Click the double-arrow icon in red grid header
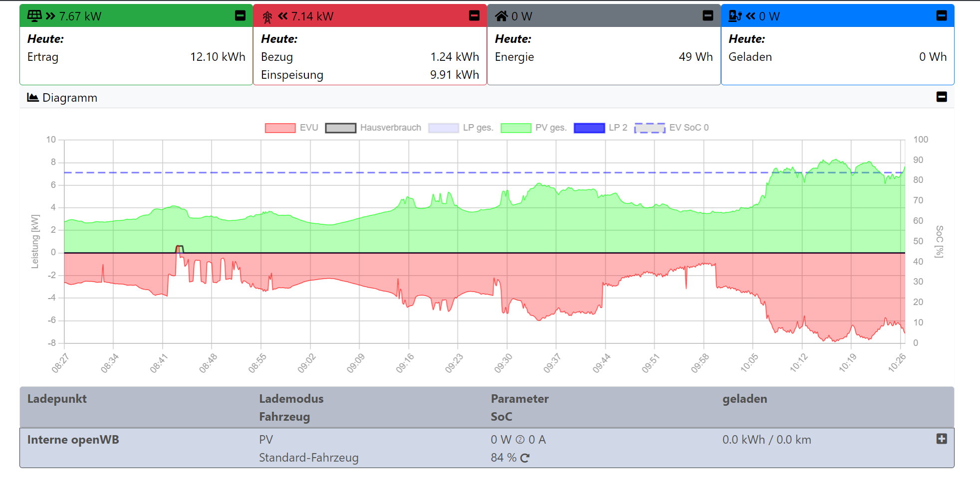Viewport: 980px width, 490px height. pyautogui.click(x=283, y=16)
